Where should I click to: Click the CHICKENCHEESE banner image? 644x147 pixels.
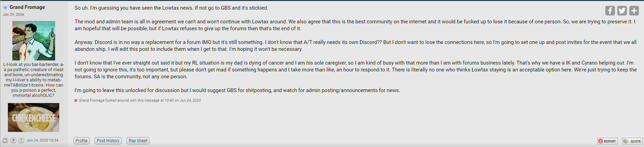point(34,117)
